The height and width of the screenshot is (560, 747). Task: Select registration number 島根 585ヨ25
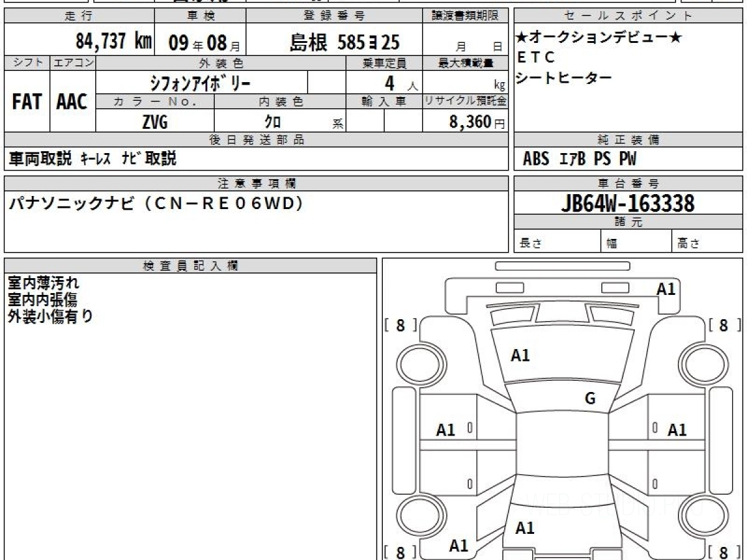pos(344,42)
